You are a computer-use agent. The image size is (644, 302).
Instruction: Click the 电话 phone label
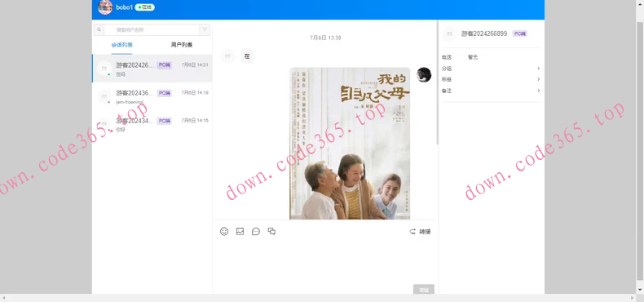(446, 57)
